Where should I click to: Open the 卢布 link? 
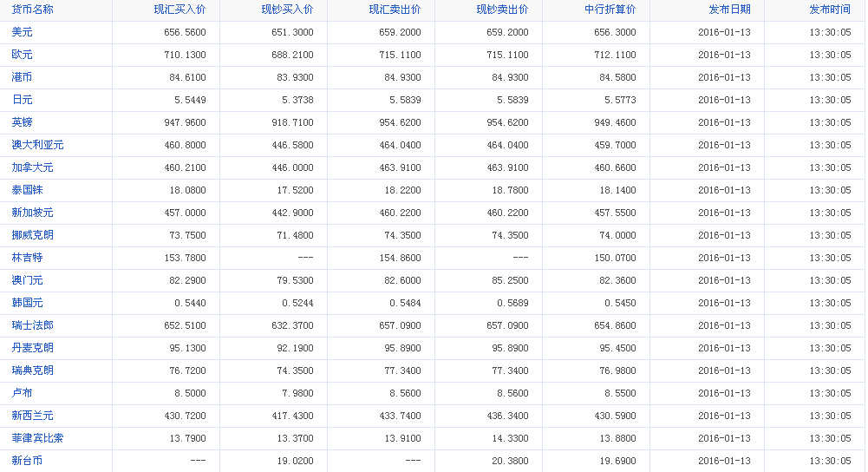(23, 393)
